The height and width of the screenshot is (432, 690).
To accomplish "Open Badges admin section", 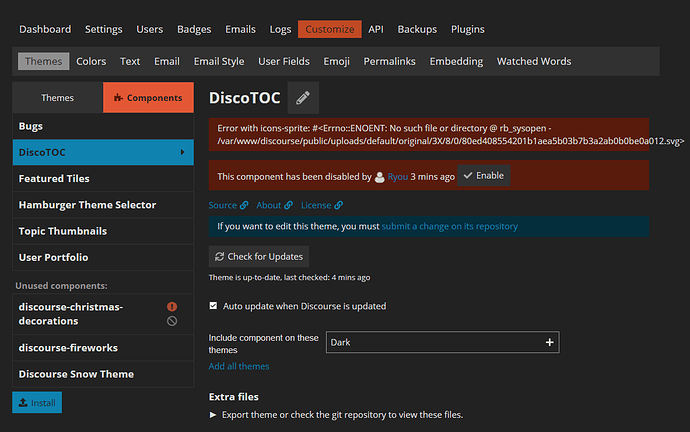I will coord(194,29).
